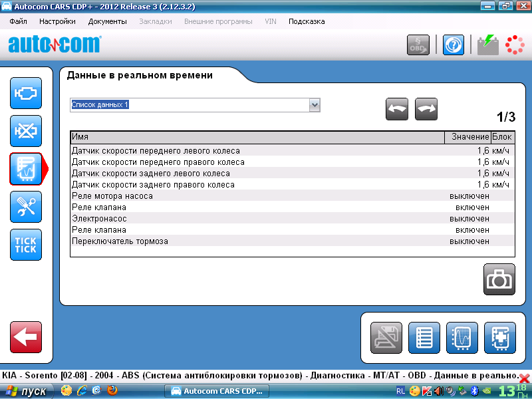This screenshot has height=399, width=532.
Task: Open the help question mark icon
Action: tap(454, 45)
